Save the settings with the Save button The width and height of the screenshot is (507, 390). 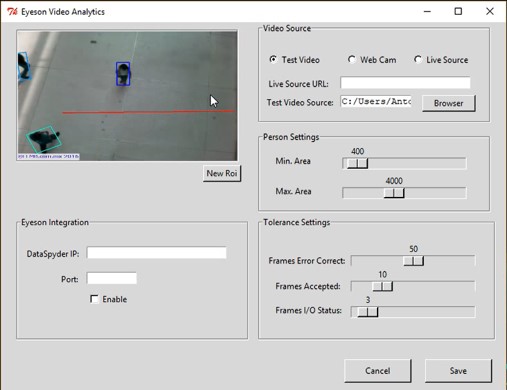click(x=458, y=371)
